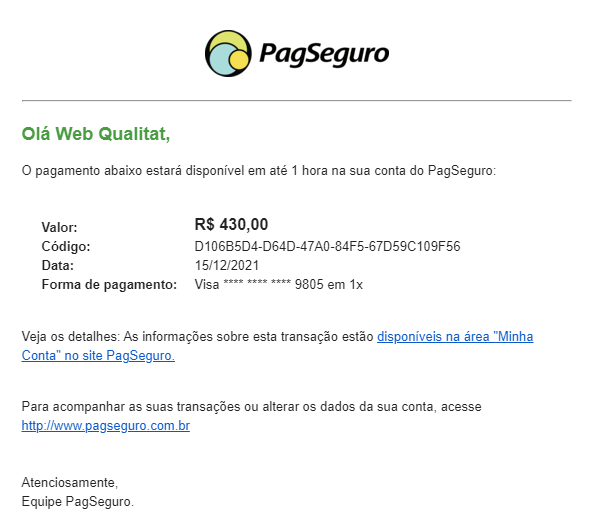Image resolution: width=607 pixels, height=519 pixels.
Task: Click the PagSeguro circular logo icon
Action: click(x=228, y=53)
